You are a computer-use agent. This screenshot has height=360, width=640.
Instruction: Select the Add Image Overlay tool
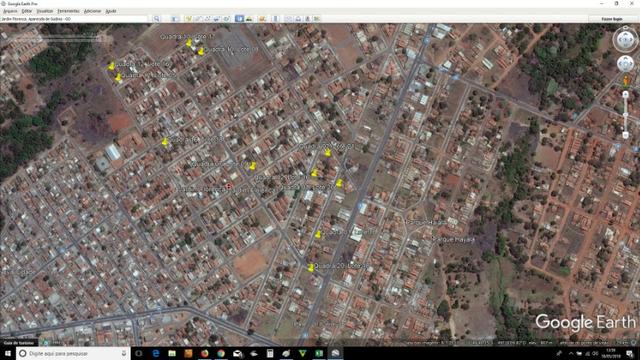pyautogui.click(x=217, y=19)
